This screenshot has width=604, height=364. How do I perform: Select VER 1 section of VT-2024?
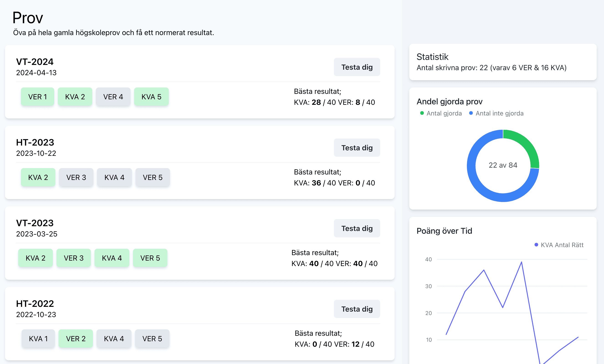(x=38, y=97)
